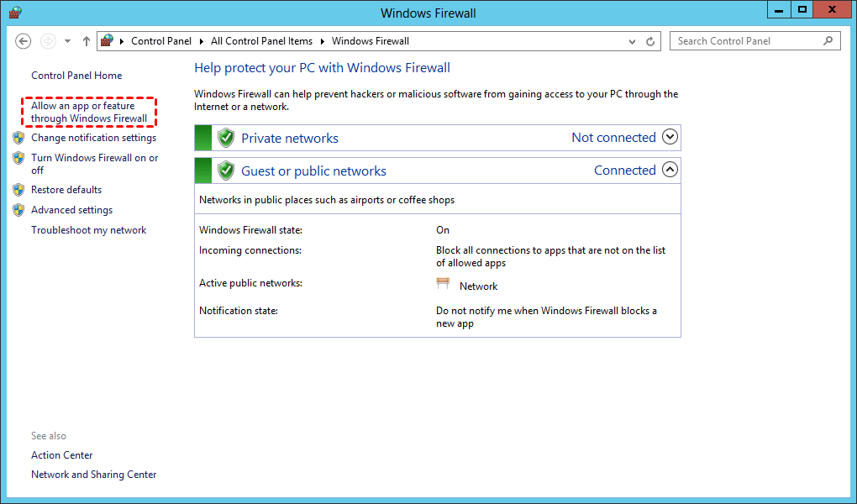Image resolution: width=857 pixels, height=504 pixels.
Task: Click the Search Control Panel field
Action: 754,41
